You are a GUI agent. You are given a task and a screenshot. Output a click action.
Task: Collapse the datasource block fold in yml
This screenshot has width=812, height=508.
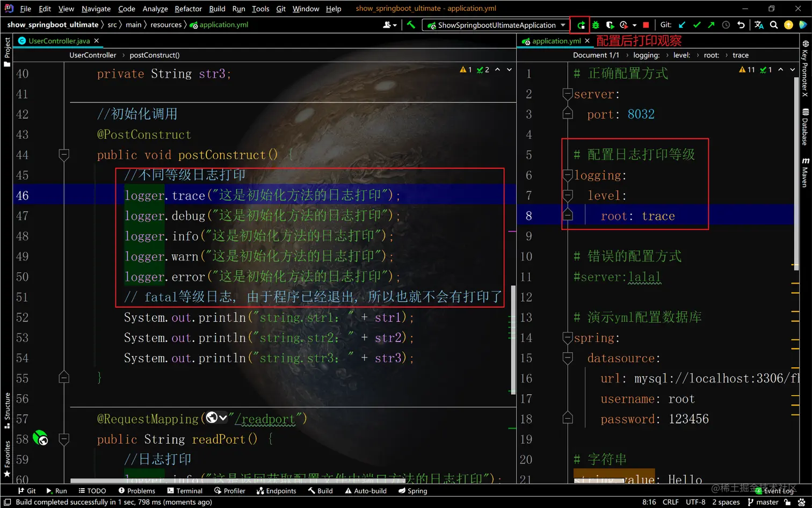coord(568,358)
